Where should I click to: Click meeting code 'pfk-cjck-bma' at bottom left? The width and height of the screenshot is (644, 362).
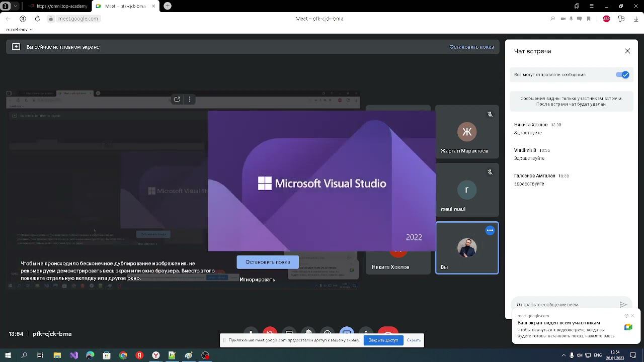[x=52, y=334]
